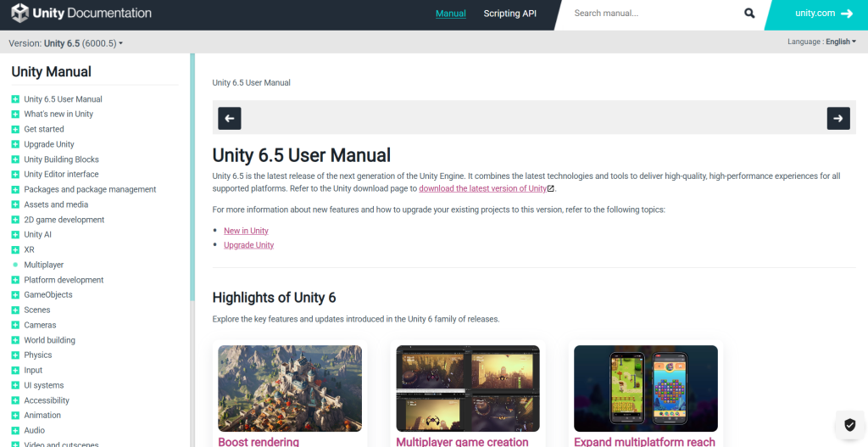Expand Platform development plus icon
868x447 pixels.
click(15, 280)
